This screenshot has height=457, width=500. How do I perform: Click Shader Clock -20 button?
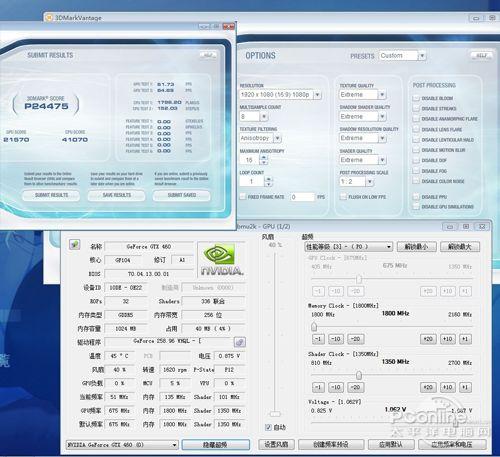356,387
